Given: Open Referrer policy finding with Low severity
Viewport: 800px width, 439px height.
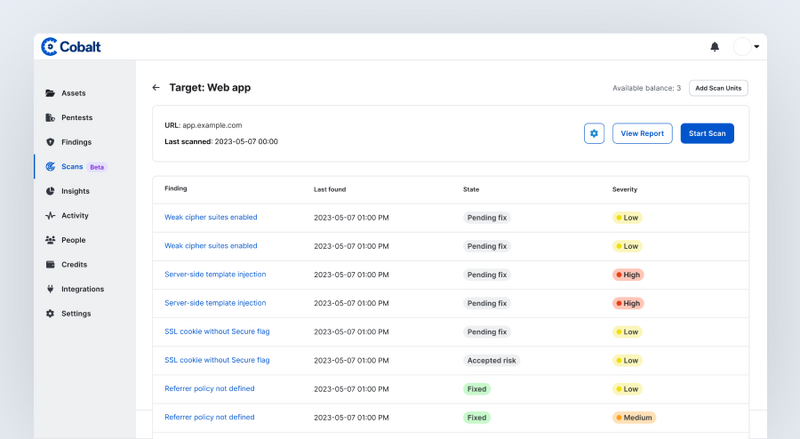Looking at the screenshot, I should click(209, 388).
